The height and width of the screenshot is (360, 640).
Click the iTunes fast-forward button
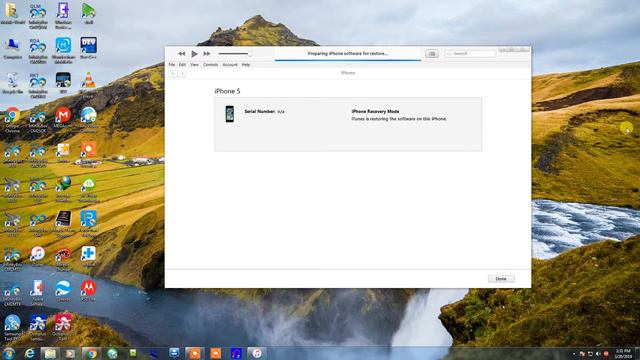click(207, 53)
